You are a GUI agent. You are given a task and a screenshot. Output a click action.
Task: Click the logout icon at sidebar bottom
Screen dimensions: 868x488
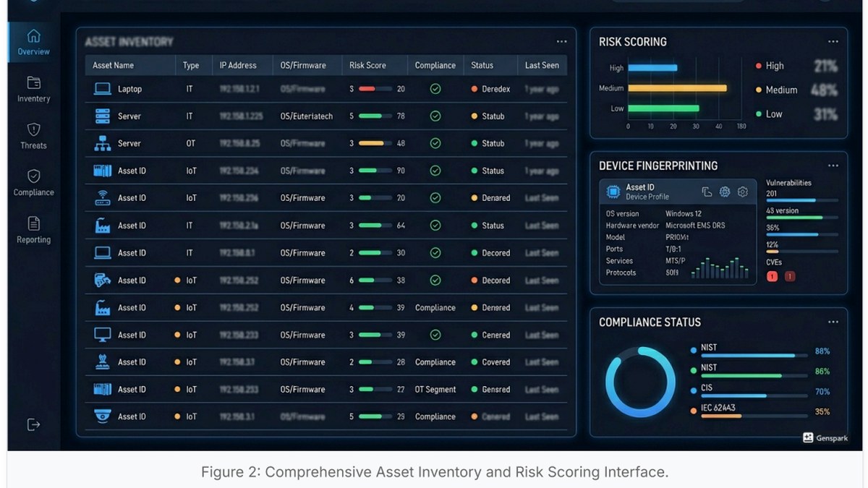coord(33,424)
